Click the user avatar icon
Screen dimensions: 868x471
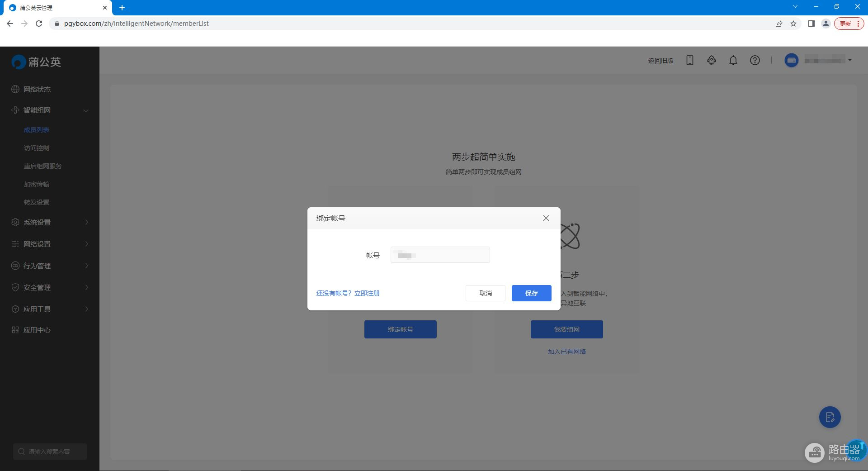pos(792,60)
